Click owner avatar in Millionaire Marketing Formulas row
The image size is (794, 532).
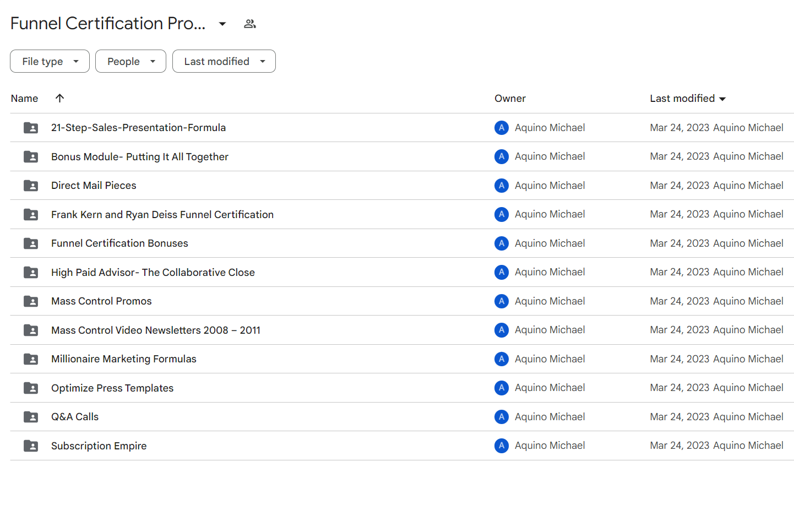click(x=502, y=359)
